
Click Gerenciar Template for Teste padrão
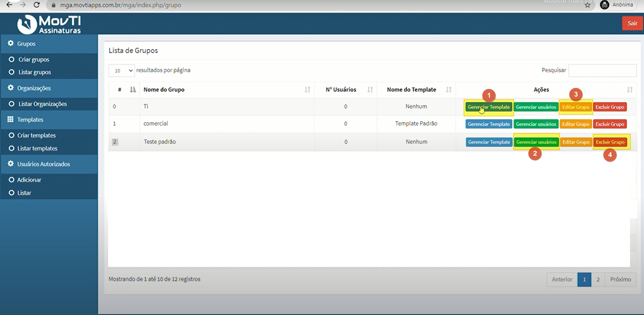click(x=489, y=142)
